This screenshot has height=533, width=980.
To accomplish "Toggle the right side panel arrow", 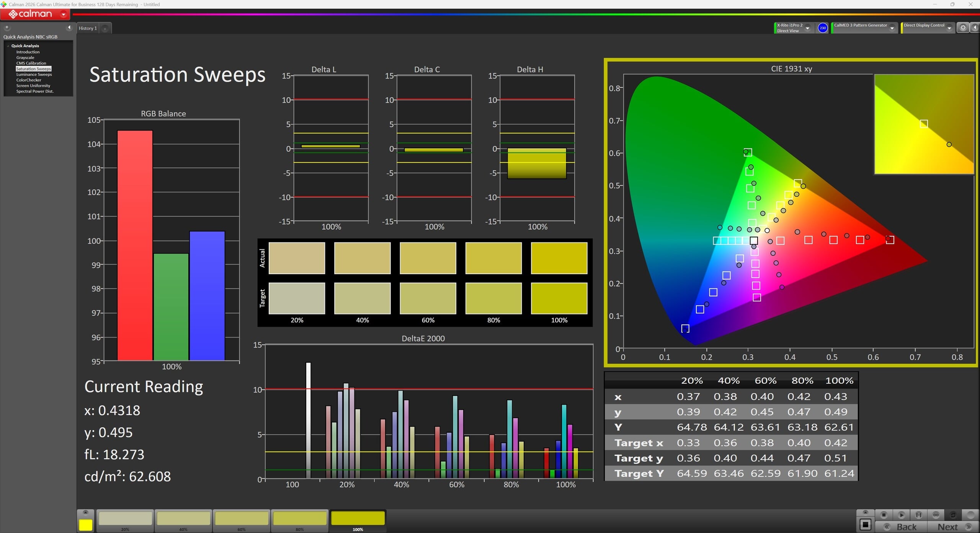I will 975,28.
